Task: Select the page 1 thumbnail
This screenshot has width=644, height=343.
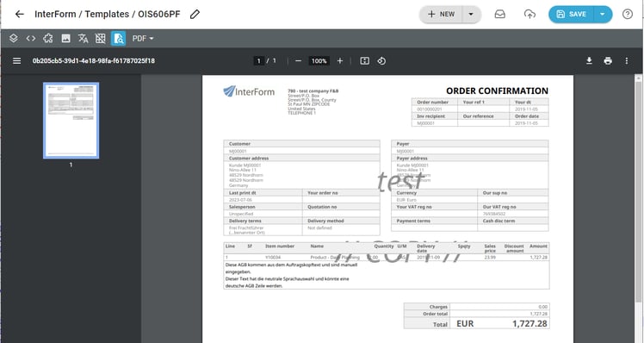Action: click(71, 120)
